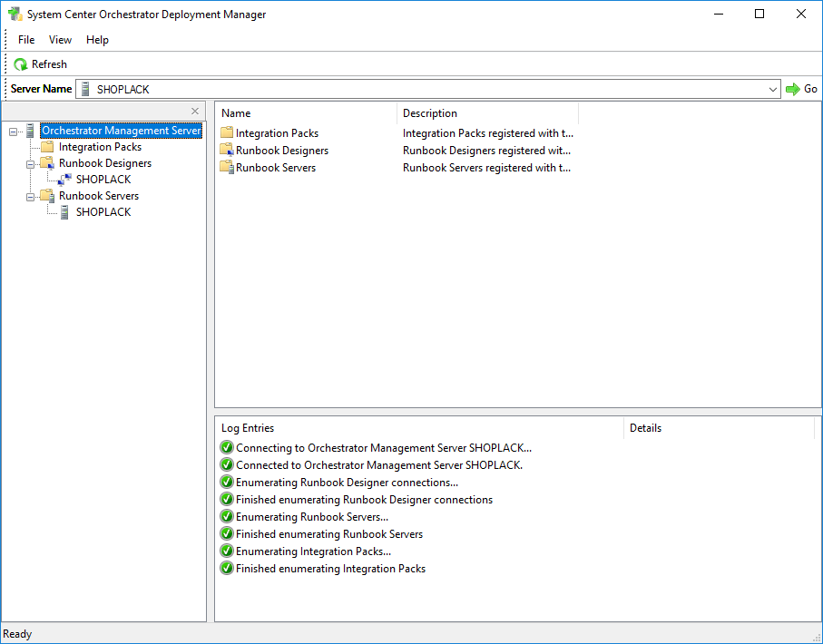This screenshot has height=644, width=823.
Task: Select Integration Packs in the tree
Action: (x=100, y=147)
